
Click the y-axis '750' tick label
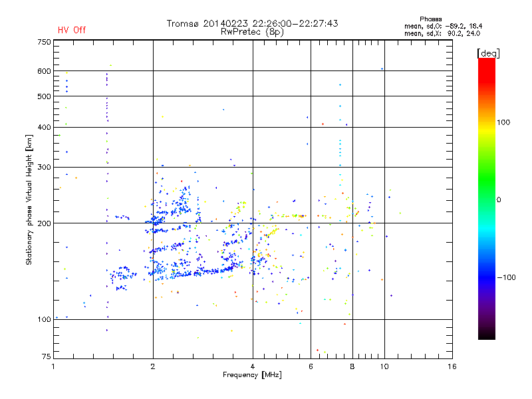44,42
